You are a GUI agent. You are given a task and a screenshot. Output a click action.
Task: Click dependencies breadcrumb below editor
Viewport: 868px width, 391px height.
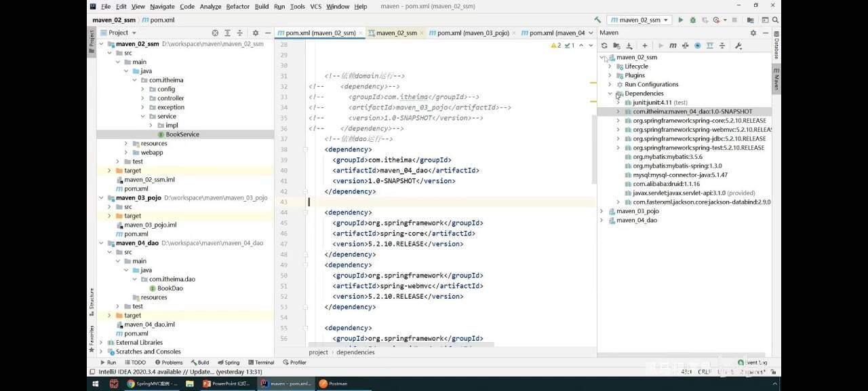(x=355, y=352)
